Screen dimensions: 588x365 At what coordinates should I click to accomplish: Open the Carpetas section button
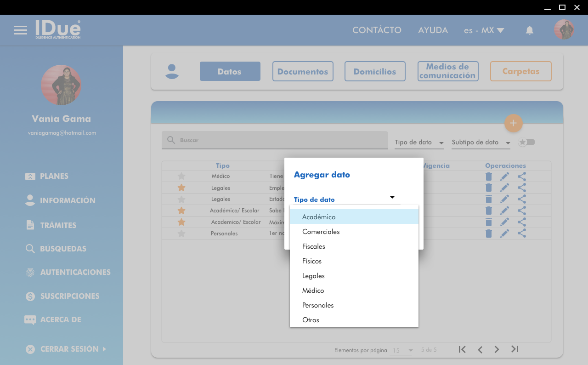pyautogui.click(x=520, y=71)
